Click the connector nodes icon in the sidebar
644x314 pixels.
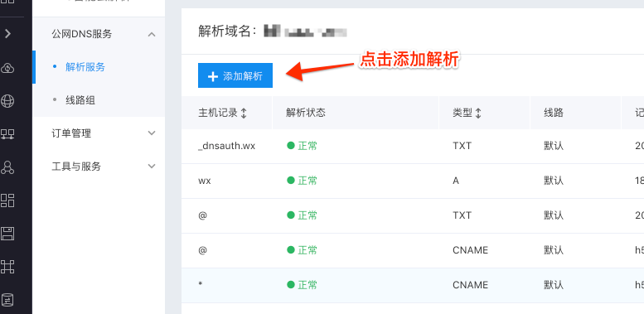coord(7,267)
